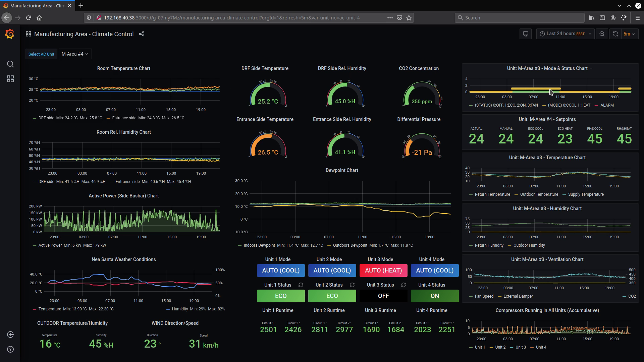Toggle Outdoors Dewpoint legend series
The height and width of the screenshot is (362, 644).
pyautogui.click(x=350, y=245)
